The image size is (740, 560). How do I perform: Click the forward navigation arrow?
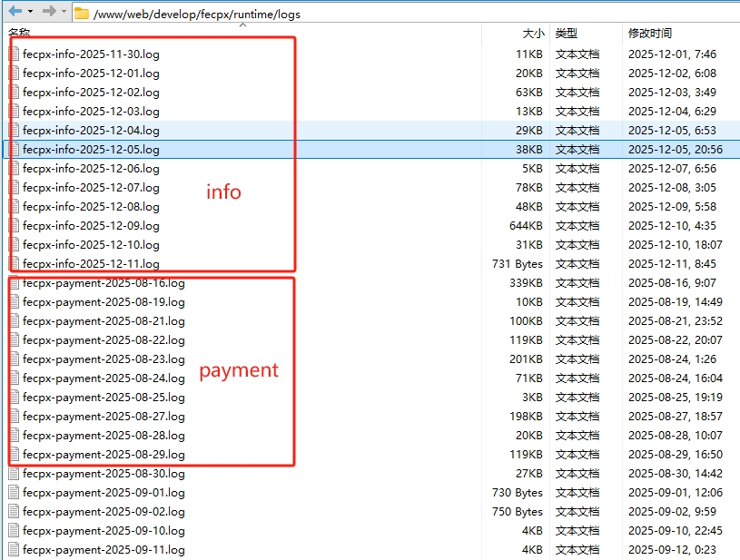click(49, 11)
